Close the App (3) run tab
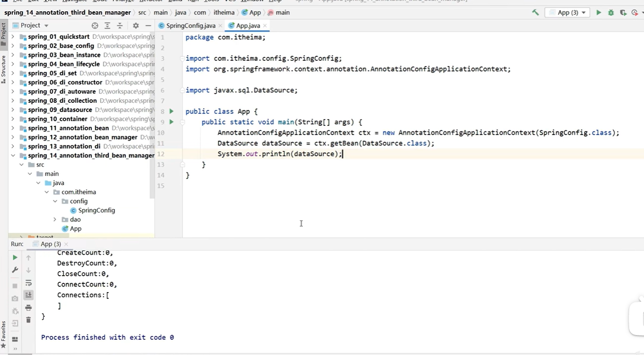The height and width of the screenshot is (355, 644). [66, 245]
